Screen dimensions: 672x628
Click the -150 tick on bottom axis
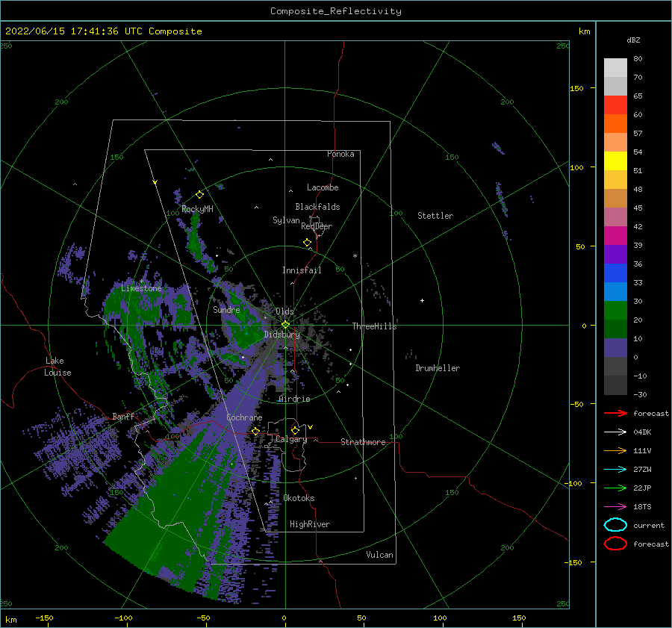click(x=44, y=618)
